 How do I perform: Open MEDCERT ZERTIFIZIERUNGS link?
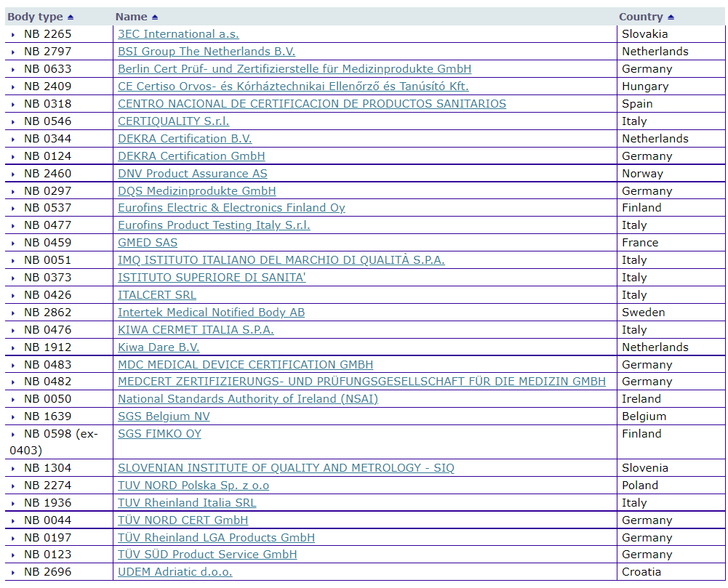click(x=361, y=381)
